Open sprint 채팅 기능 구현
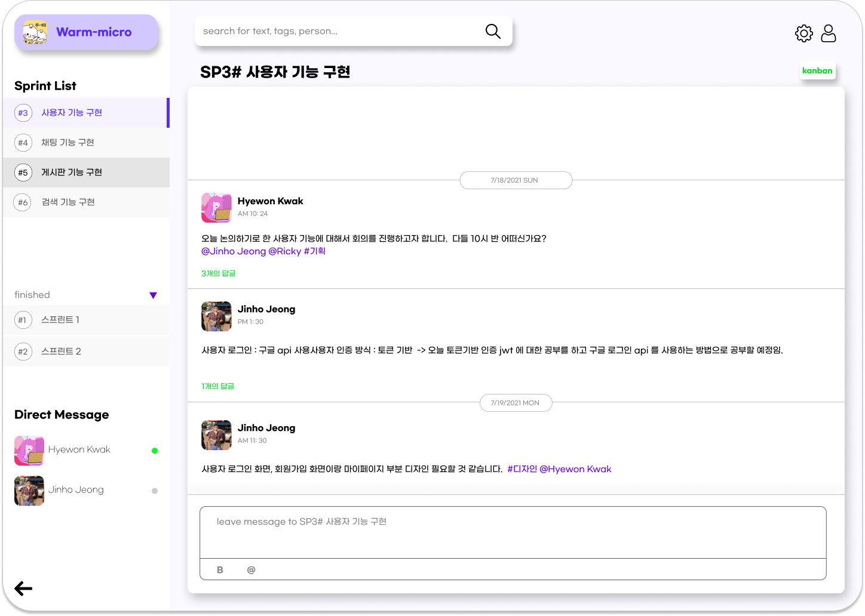This screenshot has height=616, width=865. click(x=86, y=143)
